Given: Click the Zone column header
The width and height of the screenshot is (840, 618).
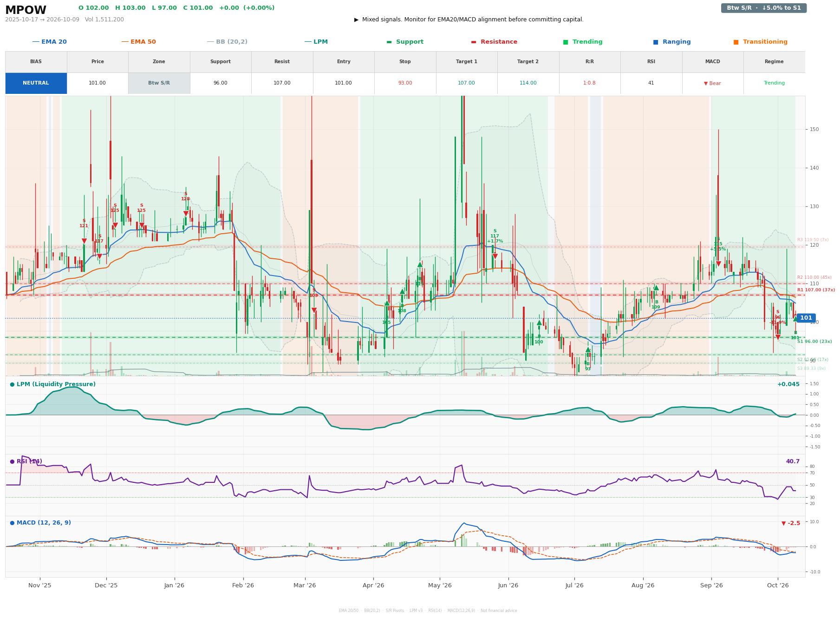Looking at the screenshot, I should pyautogui.click(x=159, y=62).
